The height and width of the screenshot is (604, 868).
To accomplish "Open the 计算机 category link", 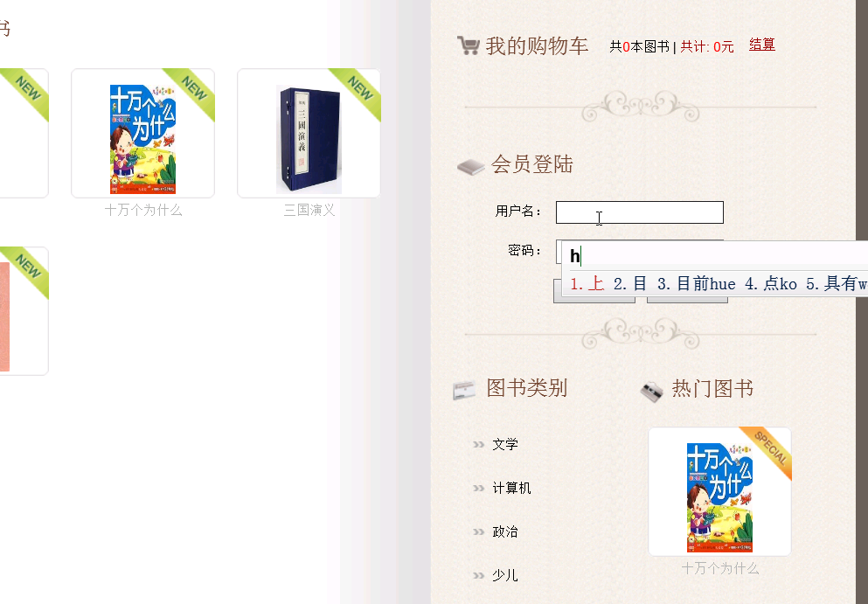I will coord(511,489).
